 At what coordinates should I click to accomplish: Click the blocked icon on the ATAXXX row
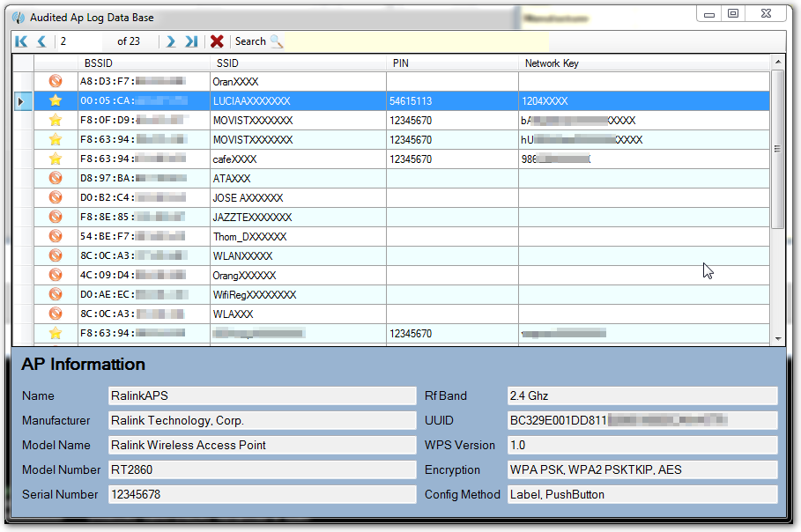55,179
